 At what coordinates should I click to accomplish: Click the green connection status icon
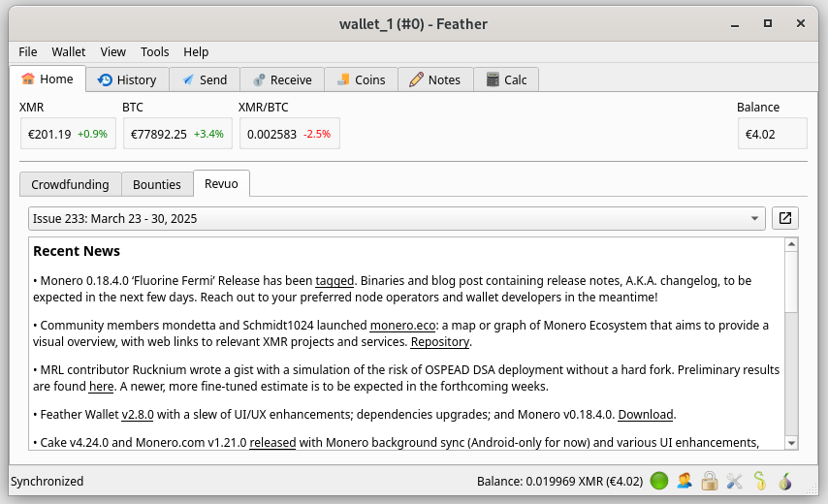point(659,481)
